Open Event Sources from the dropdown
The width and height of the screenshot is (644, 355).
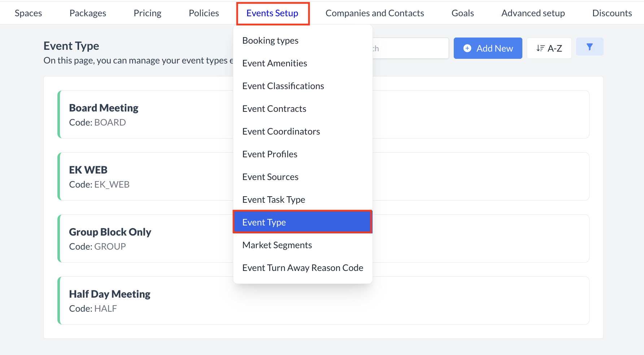click(x=270, y=177)
